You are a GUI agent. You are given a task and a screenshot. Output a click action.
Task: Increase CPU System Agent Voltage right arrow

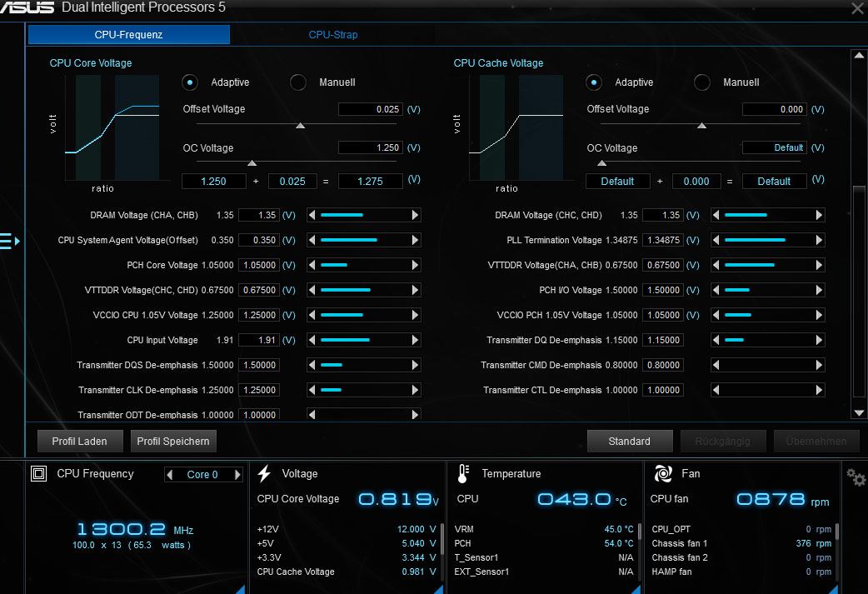(415, 240)
